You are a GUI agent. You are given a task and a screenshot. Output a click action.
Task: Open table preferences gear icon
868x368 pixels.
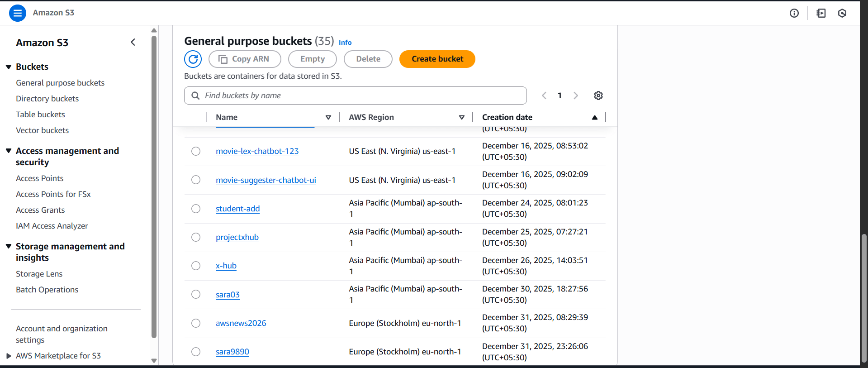pos(598,96)
